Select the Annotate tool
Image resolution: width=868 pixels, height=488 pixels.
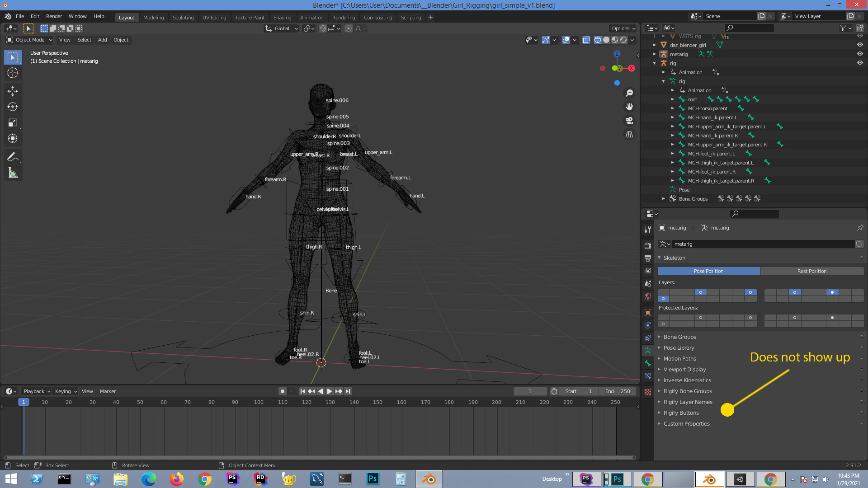tap(13, 157)
